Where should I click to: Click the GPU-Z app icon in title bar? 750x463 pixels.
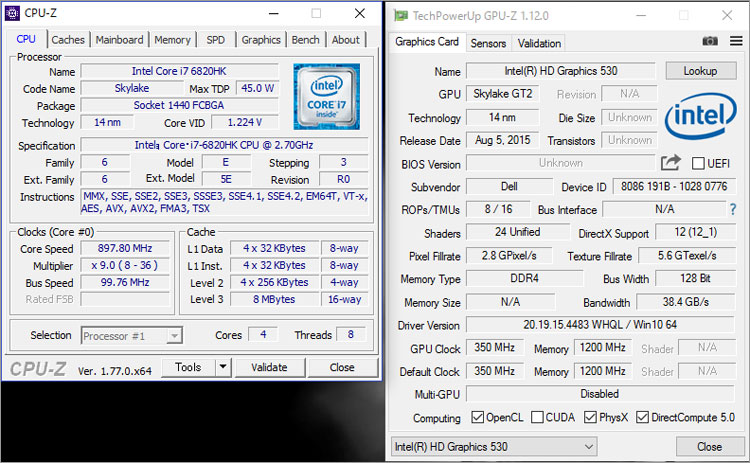[x=401, y=16]
